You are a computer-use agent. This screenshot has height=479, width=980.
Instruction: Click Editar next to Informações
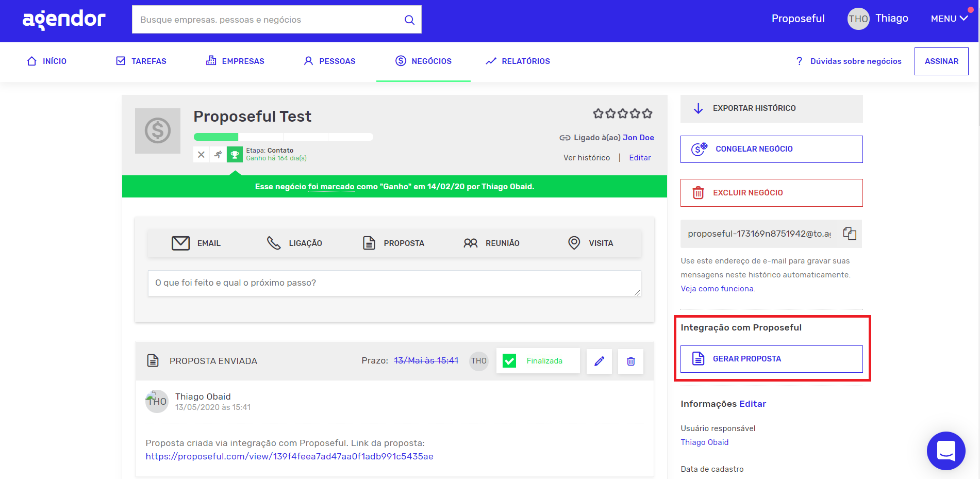(753, 404)
